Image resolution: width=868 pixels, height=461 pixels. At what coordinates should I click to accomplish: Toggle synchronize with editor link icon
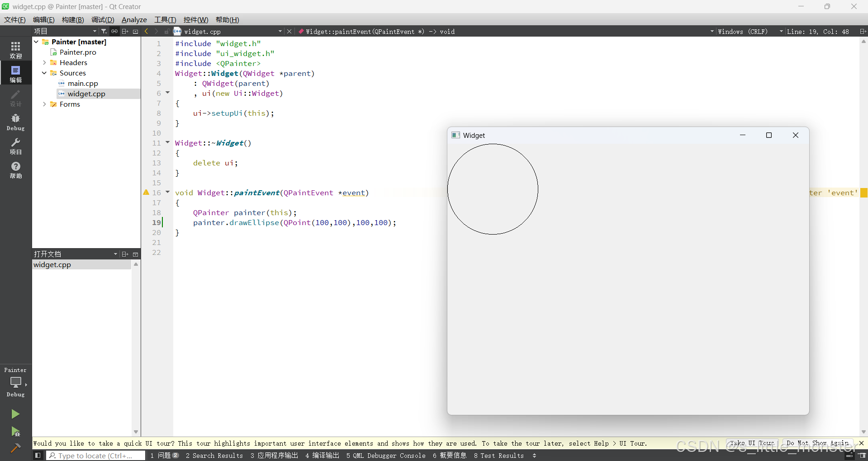click(x=114, y=31)
